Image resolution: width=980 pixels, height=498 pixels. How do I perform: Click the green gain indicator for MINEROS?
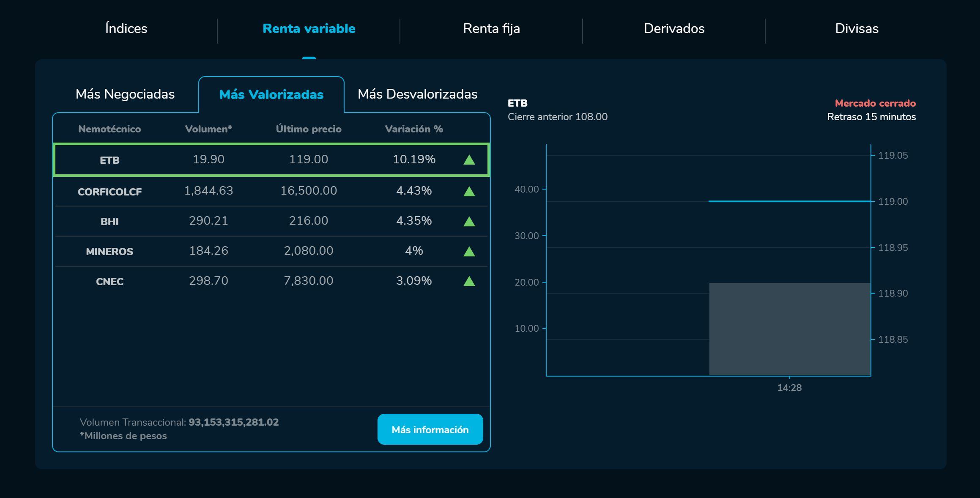point(469,251)
